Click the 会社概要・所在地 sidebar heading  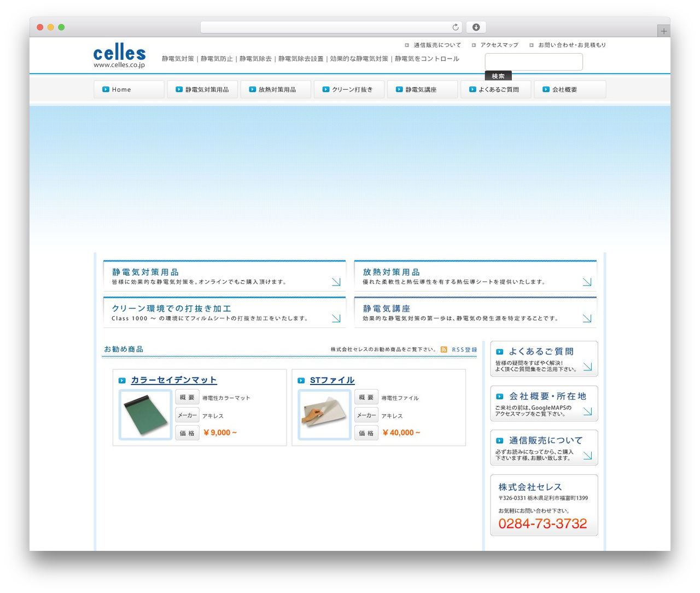click(x=547, y=396)
